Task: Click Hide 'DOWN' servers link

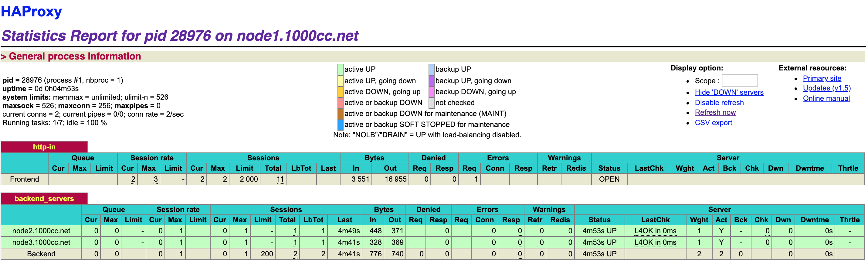Action: (x=729, y=92)
